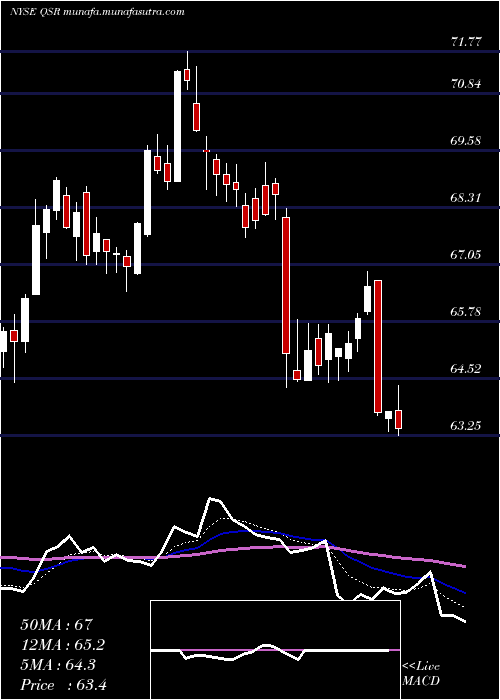
Task: Click the 70.84 price level label
Action: 467,84
